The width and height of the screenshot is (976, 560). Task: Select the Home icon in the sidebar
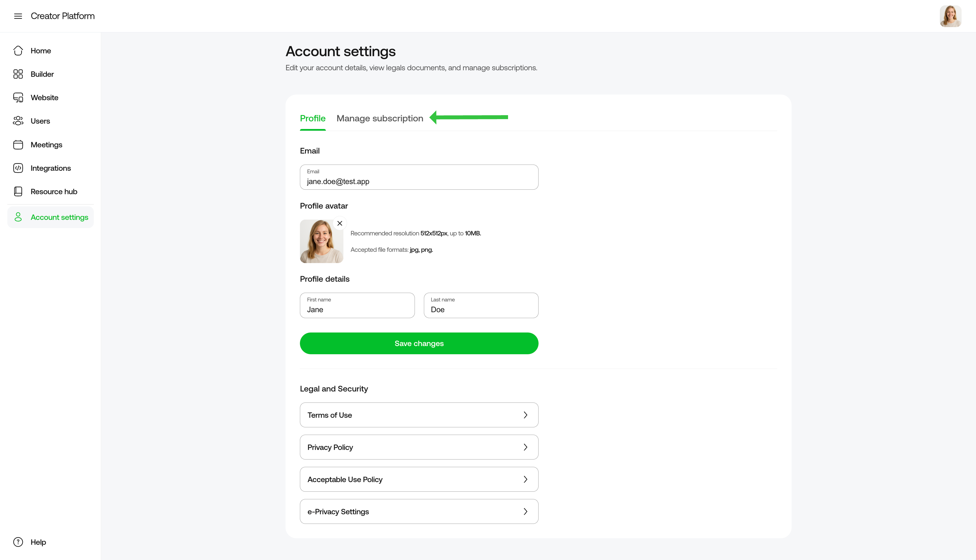[18, 51]
